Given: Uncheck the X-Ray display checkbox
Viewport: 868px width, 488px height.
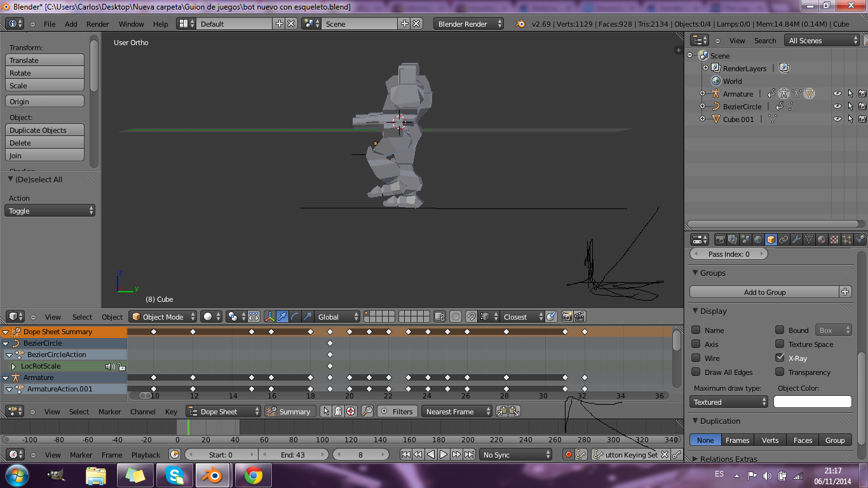Looking at the screenshot, I should [780, 358].
